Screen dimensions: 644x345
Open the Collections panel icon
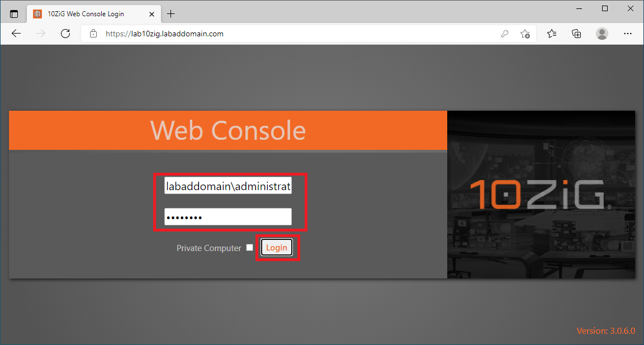pos(576,34)
